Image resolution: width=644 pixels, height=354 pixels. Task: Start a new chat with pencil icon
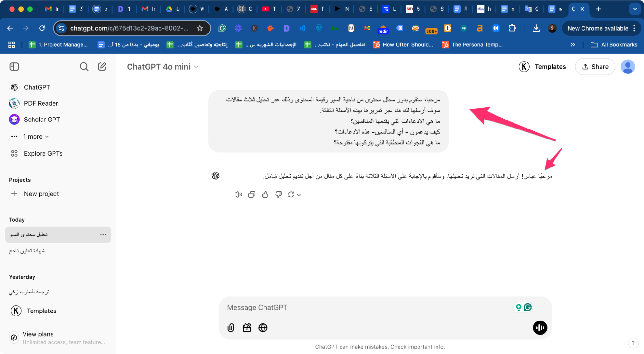pos(102,67)
